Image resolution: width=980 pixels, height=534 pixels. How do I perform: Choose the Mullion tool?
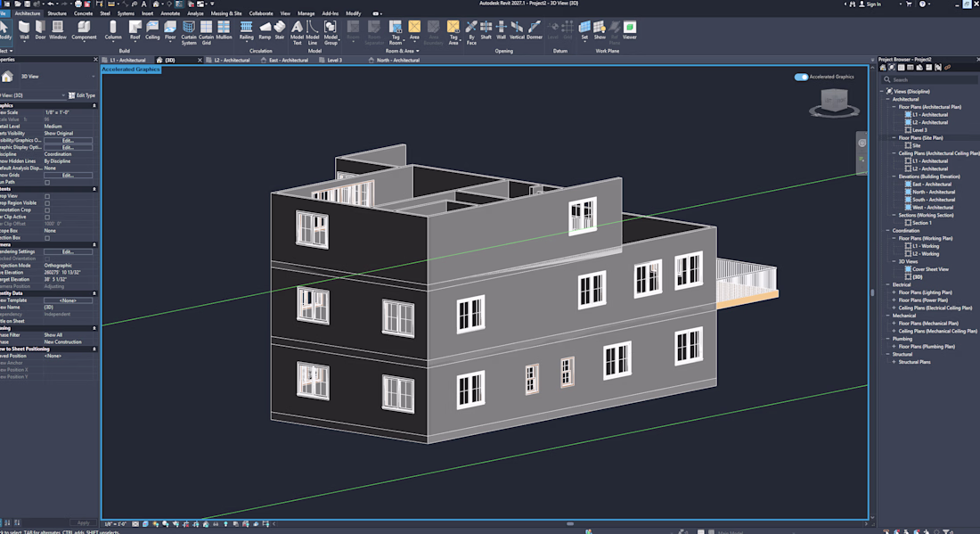click(224, 30)
